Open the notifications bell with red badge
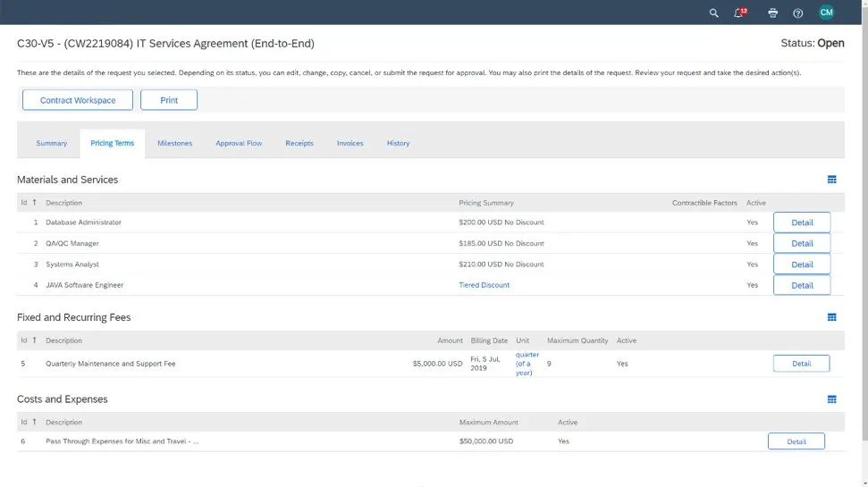This screenshot has width=868, height=487. [739, 13]
